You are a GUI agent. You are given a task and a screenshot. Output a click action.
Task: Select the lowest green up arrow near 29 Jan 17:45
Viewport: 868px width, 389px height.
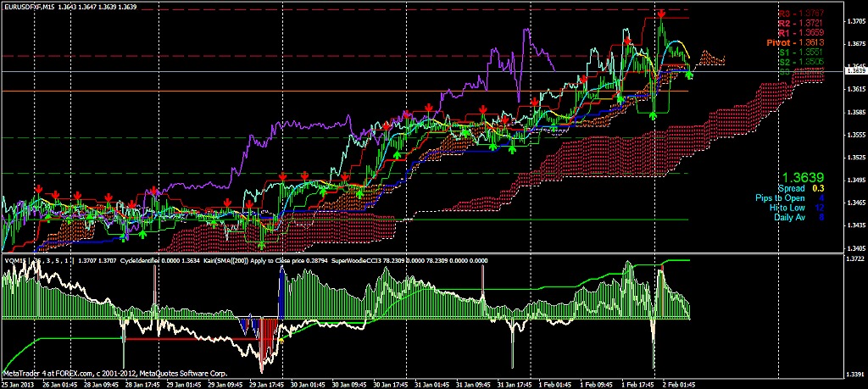(261, 243)
